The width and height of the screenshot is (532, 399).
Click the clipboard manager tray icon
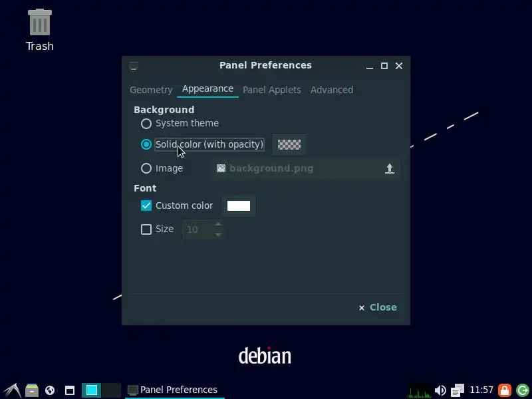pyautogui.click(x=458, y=390)
